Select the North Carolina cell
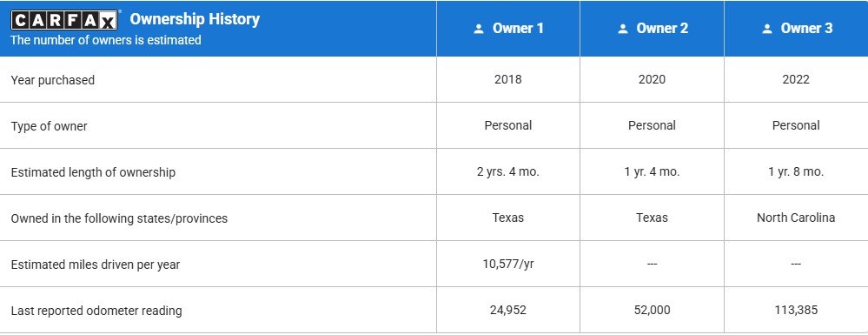This screenshot has width=868, height=335. pos(796,218)
